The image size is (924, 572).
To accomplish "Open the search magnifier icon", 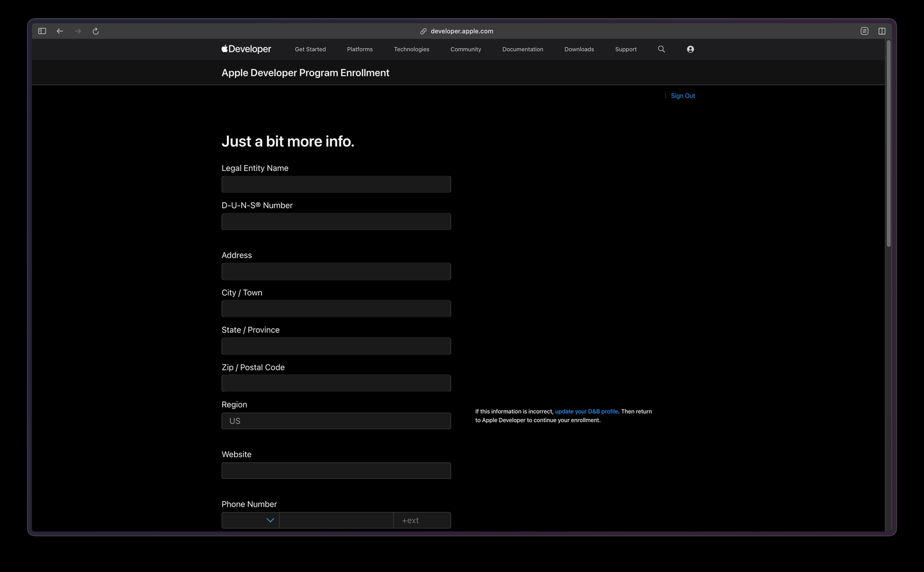I will [661, 49].
